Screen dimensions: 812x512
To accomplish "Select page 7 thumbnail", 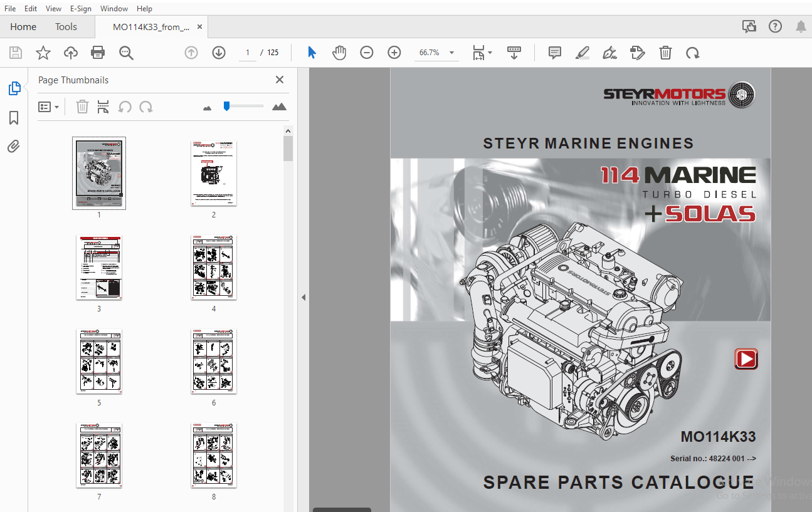I will 99,455.
